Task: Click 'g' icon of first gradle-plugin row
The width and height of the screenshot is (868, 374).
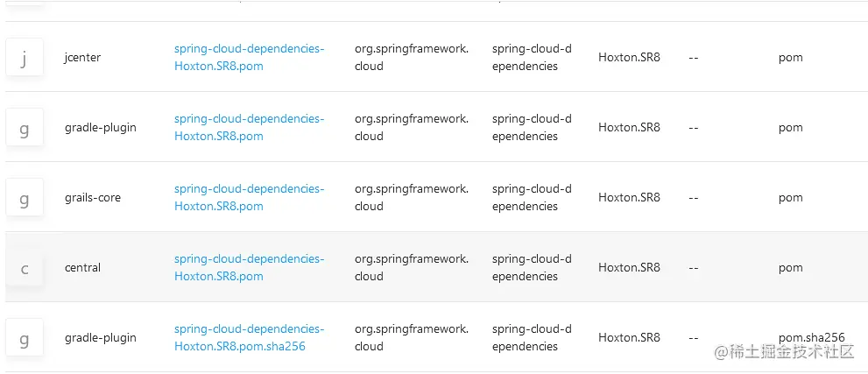Action: 25,128
